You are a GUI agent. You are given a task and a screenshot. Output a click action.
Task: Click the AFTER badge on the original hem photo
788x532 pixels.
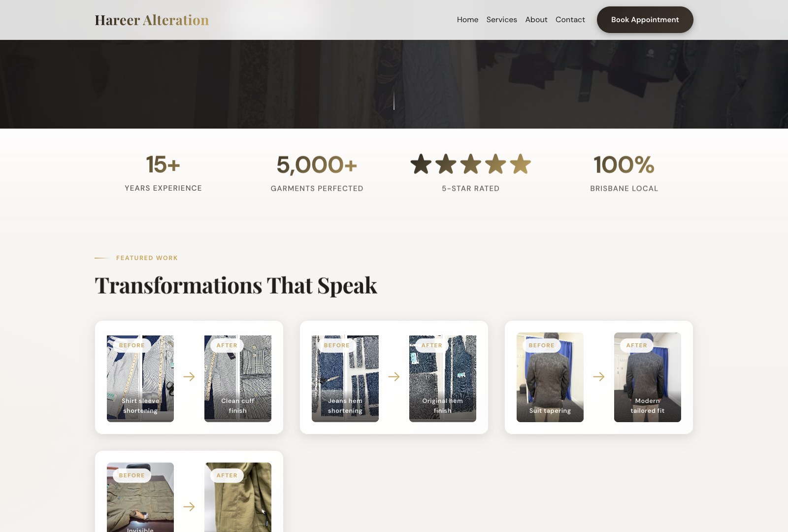coord(432,345)
